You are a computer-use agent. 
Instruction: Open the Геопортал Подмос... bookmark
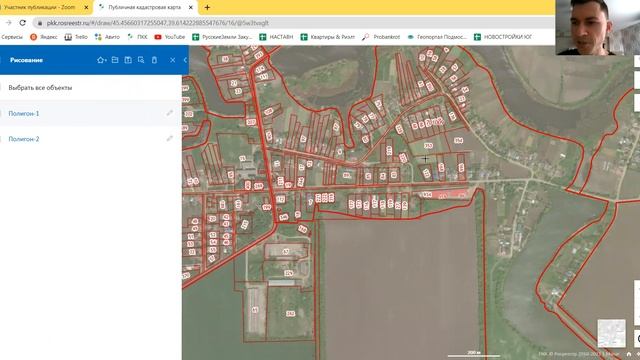(437, 37)
